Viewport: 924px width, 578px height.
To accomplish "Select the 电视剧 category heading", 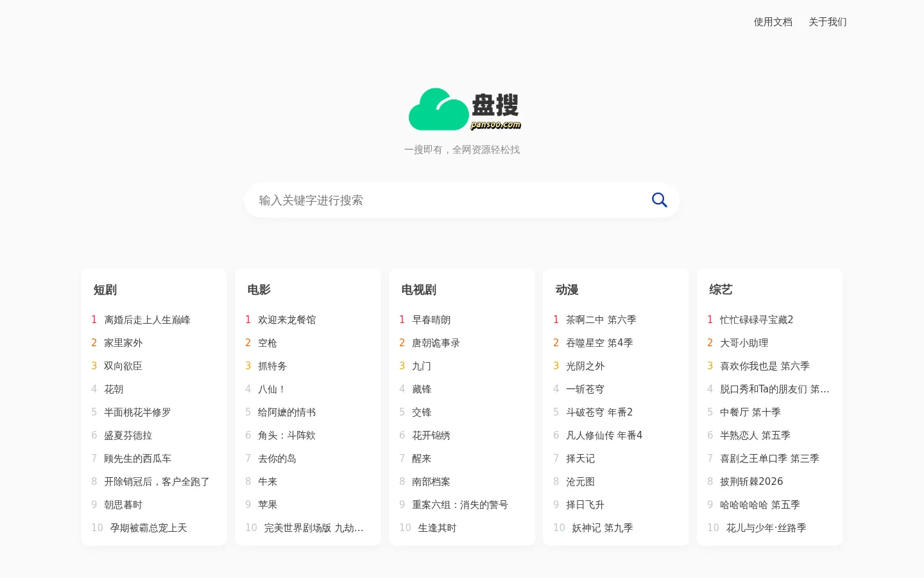I will 418,290.
